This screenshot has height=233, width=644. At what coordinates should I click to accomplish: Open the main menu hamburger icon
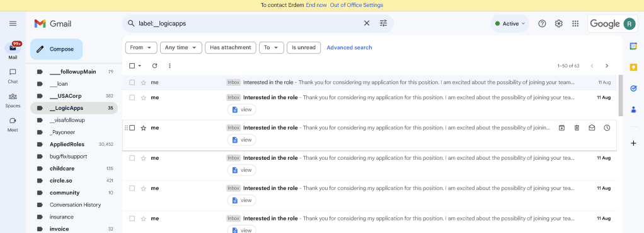tap(13, 23)
